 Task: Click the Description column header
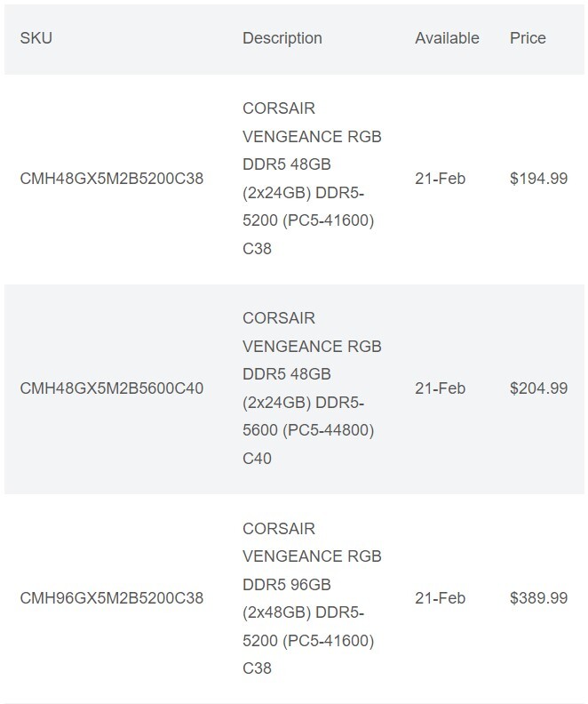pos(282,38)
